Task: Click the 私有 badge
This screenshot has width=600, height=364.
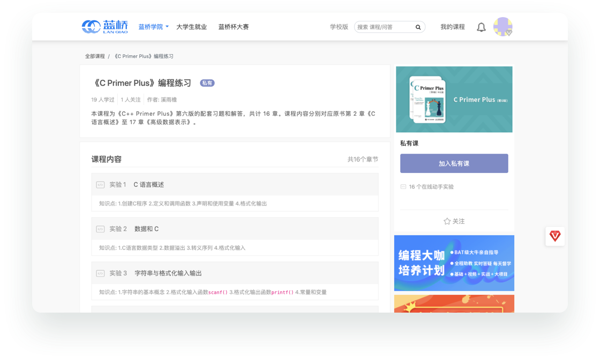Action: click(x=207, y=83)
